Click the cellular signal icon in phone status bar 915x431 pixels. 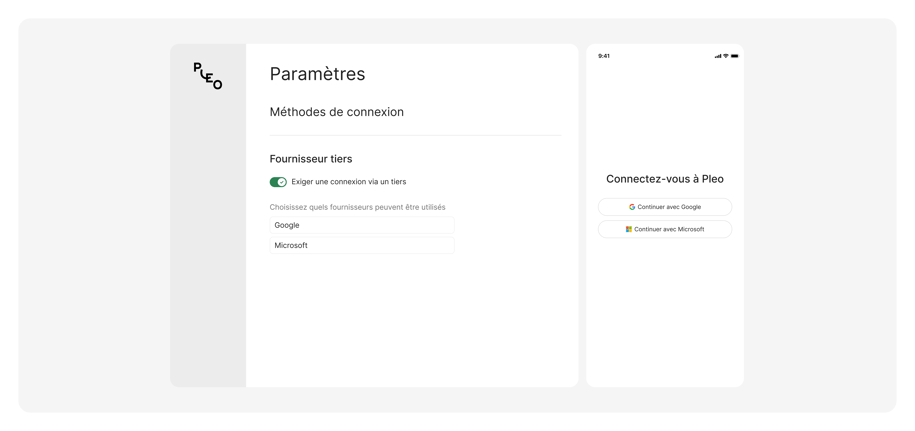[718, 56]
